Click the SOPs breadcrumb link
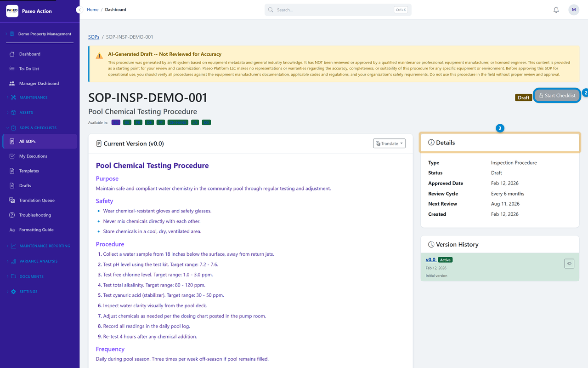This screenshot has height=368, width=588. (x=93, y=36)
